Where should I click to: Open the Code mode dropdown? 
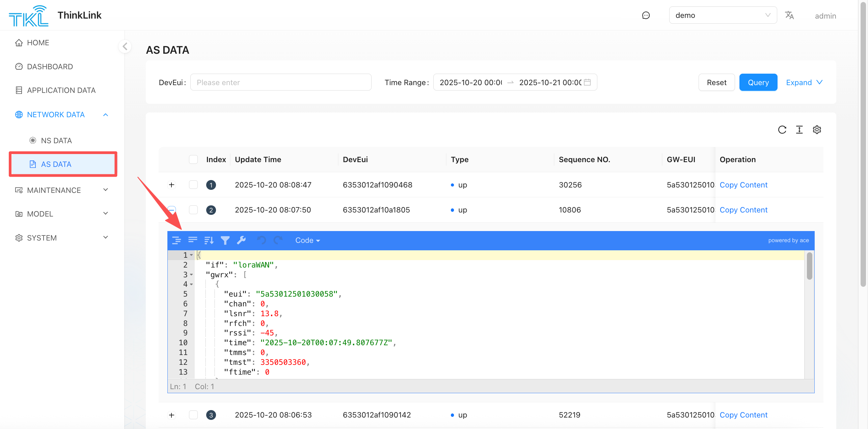click(307, 240)
